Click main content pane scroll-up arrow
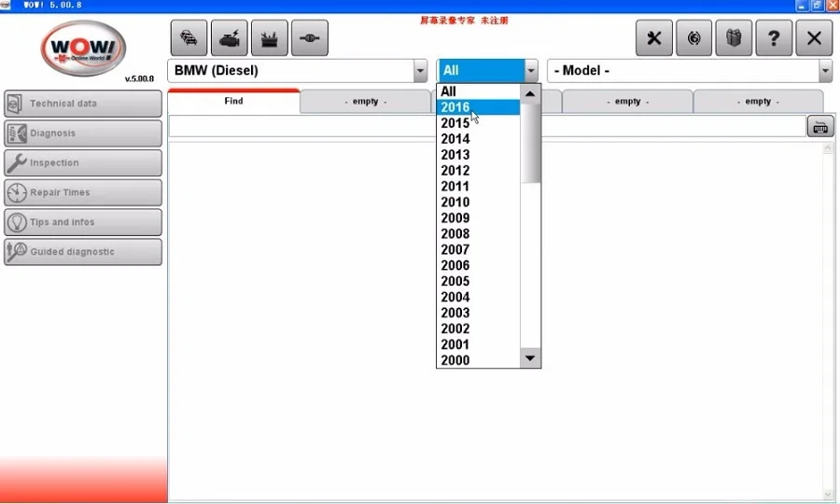This screenshot has height=504, width=840. pyautogui.click(x=828, y=147)
